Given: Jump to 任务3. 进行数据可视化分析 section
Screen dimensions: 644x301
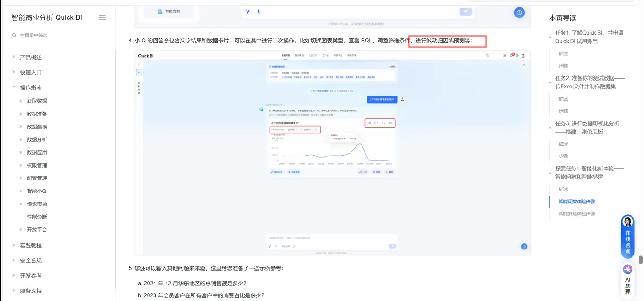Looking at the screenshot, I should (x=587, y=127).
